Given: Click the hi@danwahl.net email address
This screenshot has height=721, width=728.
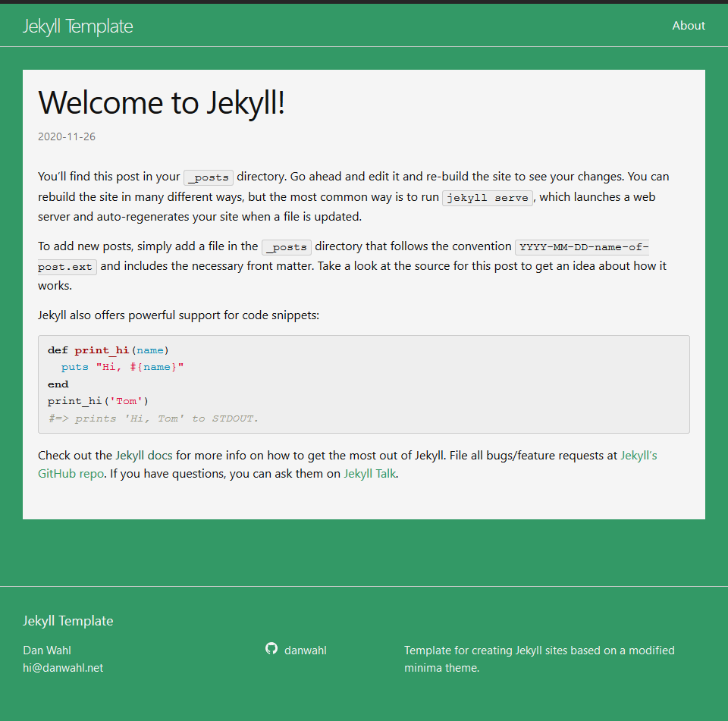Looking at the screenshot, I should (63, 668).
